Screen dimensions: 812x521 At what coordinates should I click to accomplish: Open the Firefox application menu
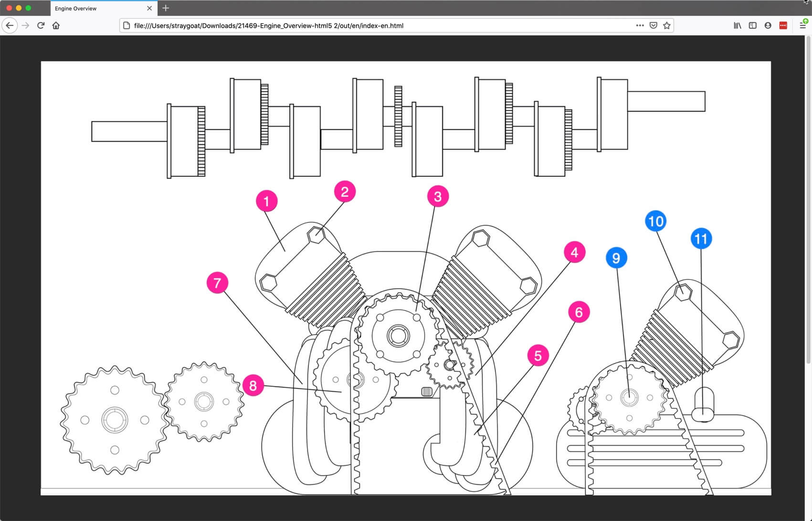[803, 25]
